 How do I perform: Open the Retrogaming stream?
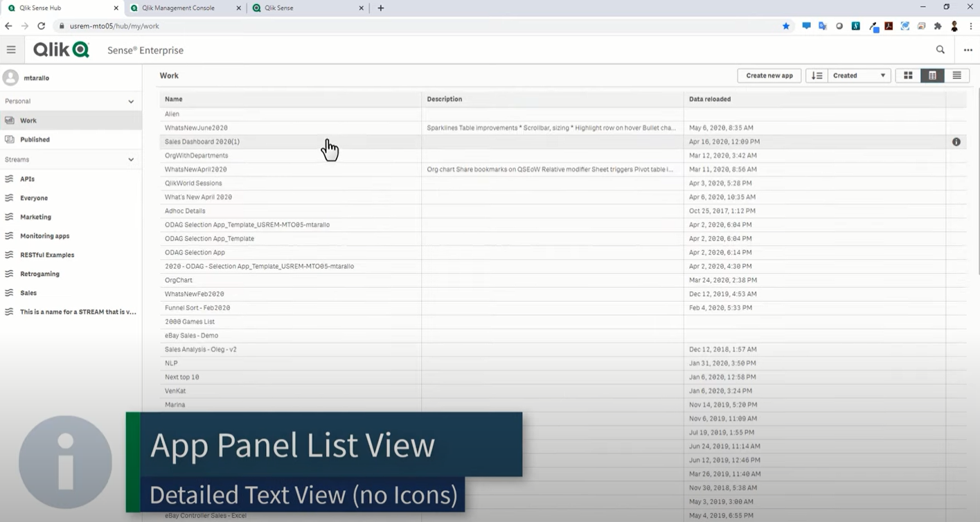[x=71, y=274]
